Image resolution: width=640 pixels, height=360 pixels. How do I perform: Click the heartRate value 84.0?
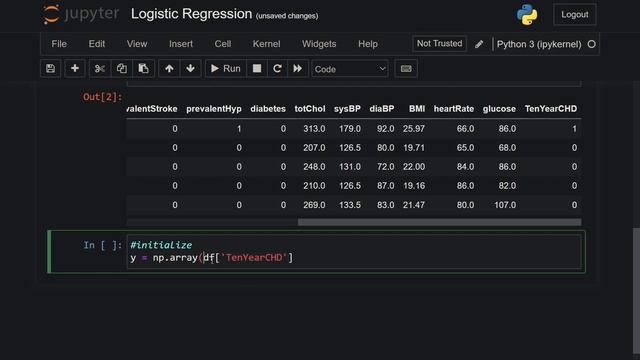click(x=465, y=167)
